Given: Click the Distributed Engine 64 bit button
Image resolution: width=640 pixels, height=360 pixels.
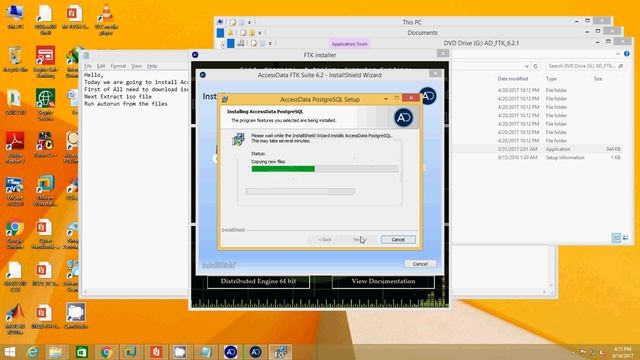Looking at the screenshot, I should coord(258,281).
